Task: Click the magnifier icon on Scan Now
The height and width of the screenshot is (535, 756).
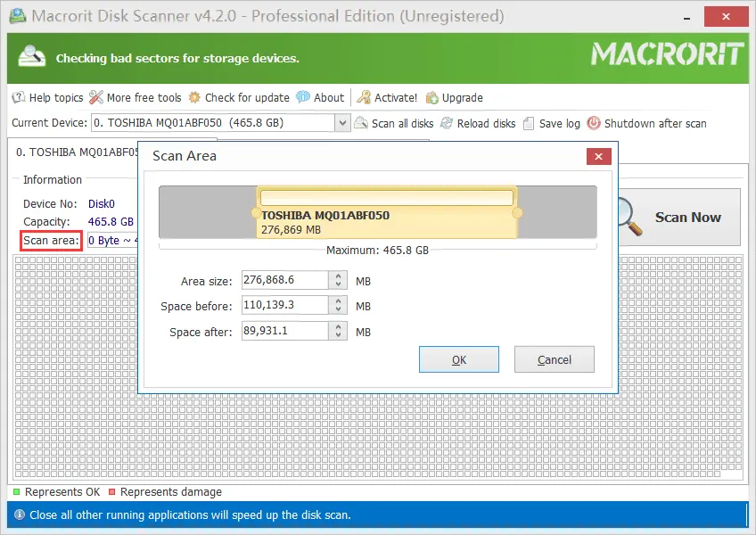Action: coord(629,217)
